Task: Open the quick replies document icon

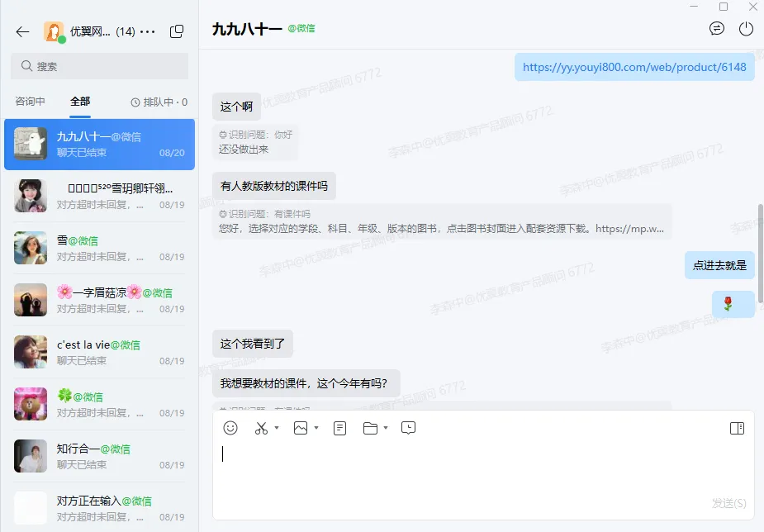Action: click(339, 428)
